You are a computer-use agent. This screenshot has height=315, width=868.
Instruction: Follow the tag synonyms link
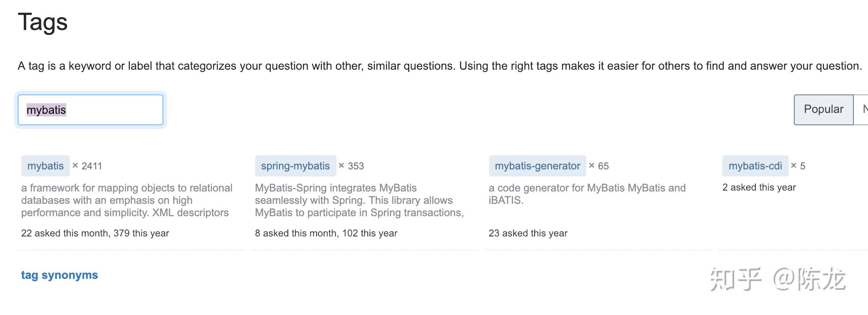click(x=60, y=275)
